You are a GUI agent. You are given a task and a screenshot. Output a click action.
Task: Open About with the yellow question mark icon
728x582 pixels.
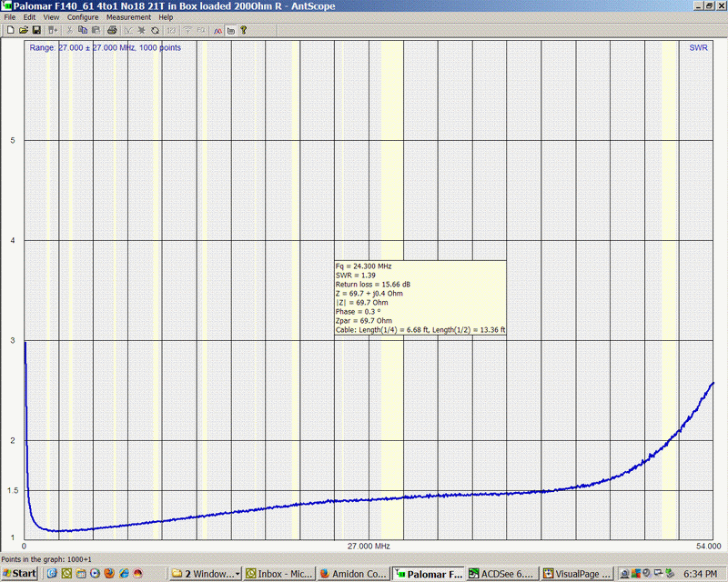pos(243,31)
